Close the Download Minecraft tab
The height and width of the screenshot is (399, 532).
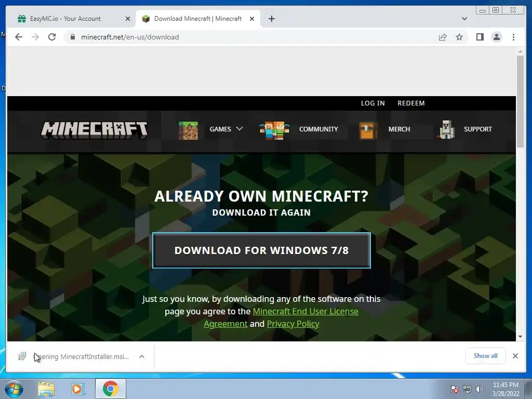pos(252,19)
